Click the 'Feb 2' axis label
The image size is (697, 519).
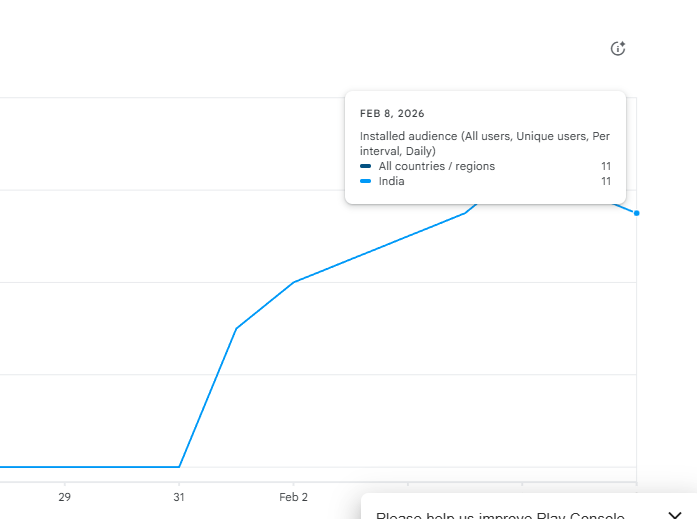pyautogui.click(x=293, y=497)
